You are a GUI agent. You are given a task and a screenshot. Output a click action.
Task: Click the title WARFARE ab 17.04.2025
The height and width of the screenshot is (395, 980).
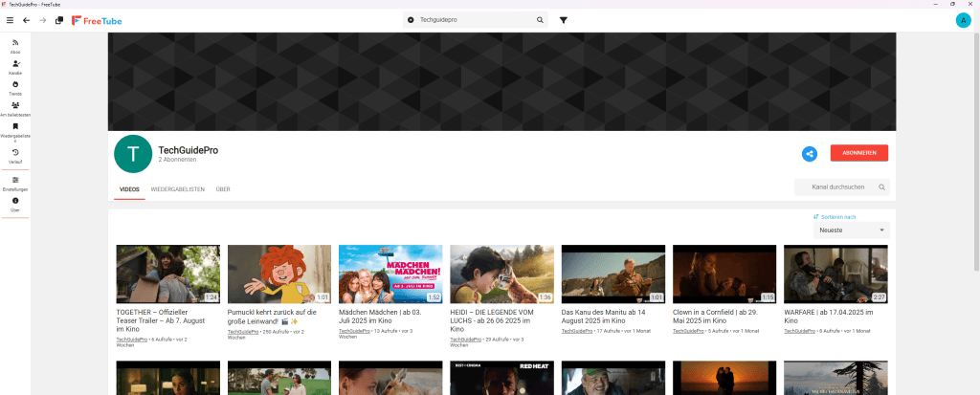pos(828,317)
